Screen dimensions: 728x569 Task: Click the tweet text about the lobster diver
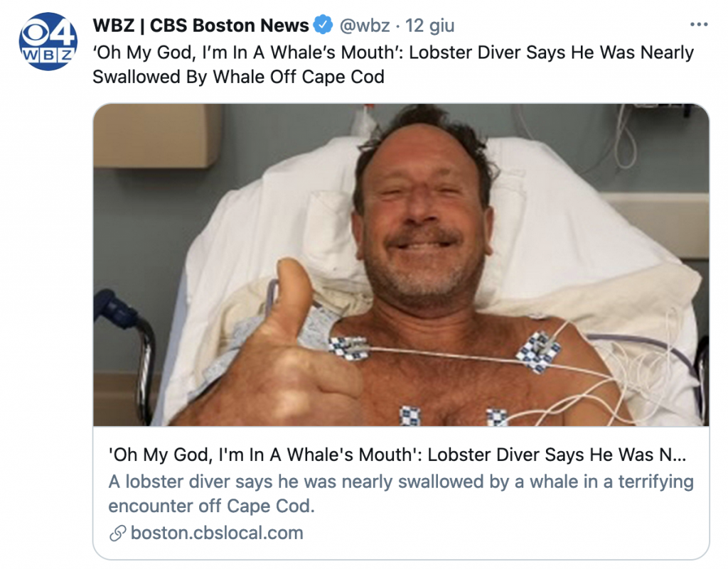pos(392,65)
